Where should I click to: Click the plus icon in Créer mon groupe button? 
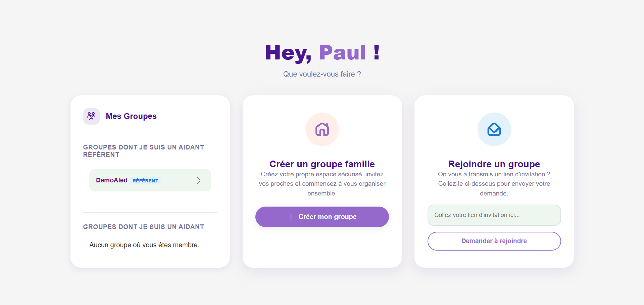click(291, 217)
